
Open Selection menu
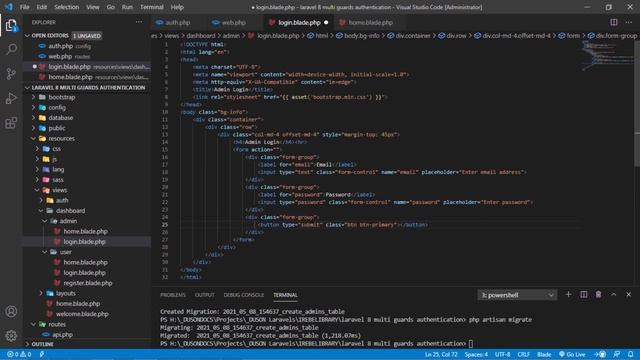(x=67, y=7)
